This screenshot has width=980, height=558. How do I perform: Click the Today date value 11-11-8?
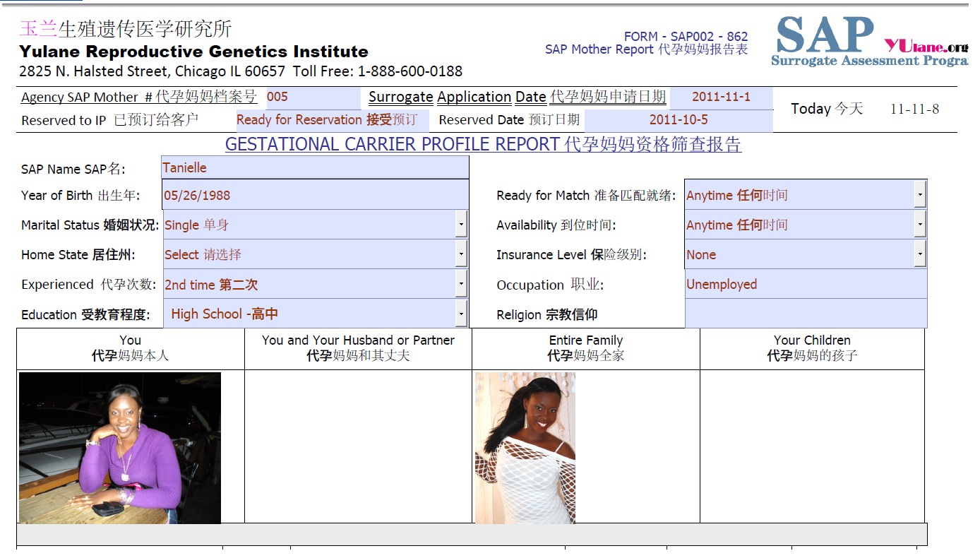pyautogui.click(x=914, y=109)
